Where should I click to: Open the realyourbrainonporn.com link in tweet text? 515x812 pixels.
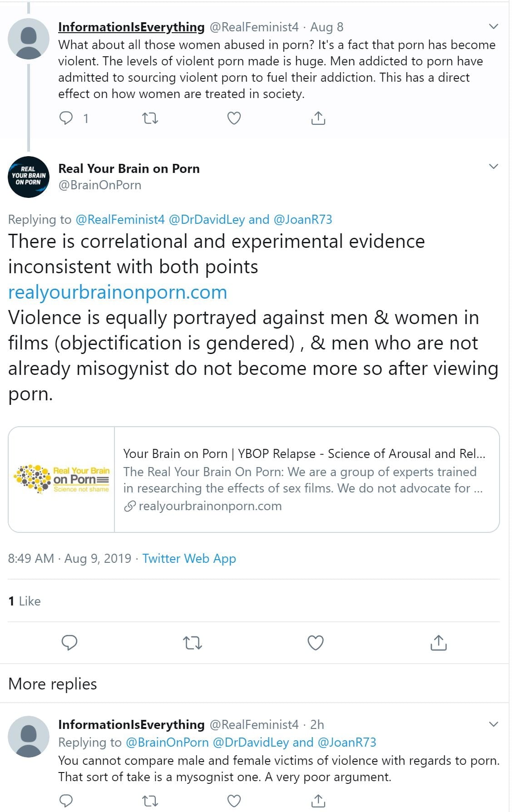pyautogui.click(x=118, y=292)
